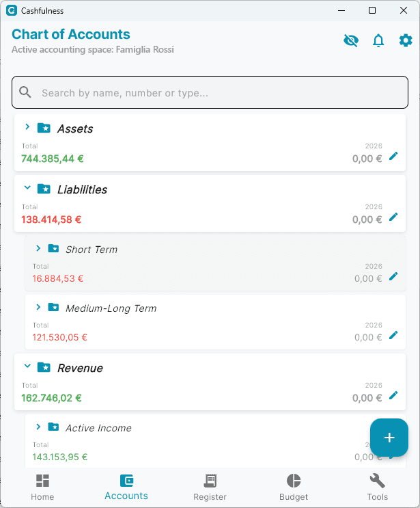Viewport: 420px width, 508px height.
Task: Click the Assets folder star icon
Action: point(44,128)
